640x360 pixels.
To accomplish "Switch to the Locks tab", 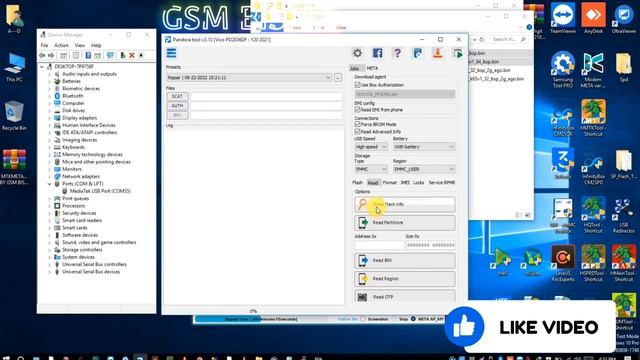I will (x=419, y=182).
